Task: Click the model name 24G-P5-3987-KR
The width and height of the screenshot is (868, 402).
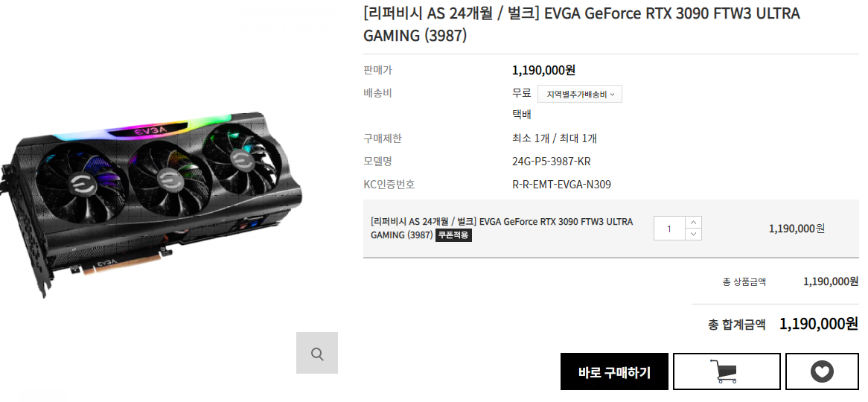Action: click(552, 162)
